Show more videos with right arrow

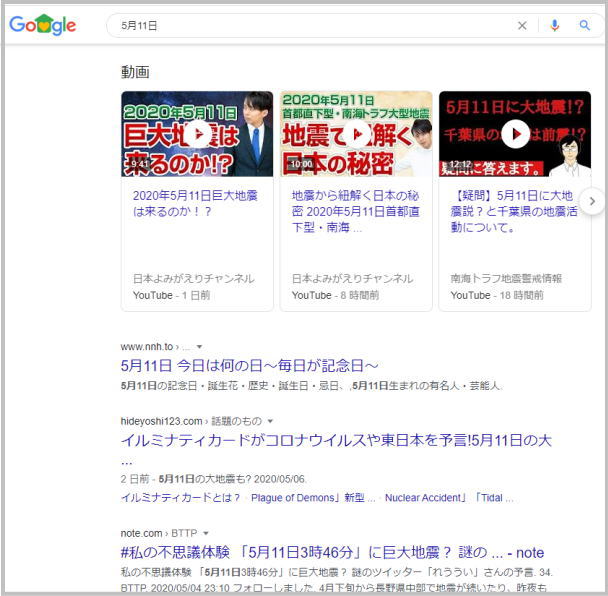(x=592, y=202)
